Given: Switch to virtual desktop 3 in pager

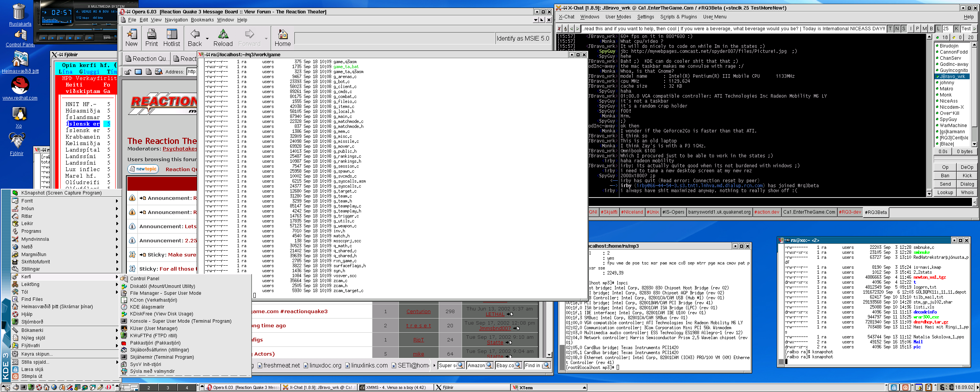Looking at the screenshot, I should tap(168, 387).
